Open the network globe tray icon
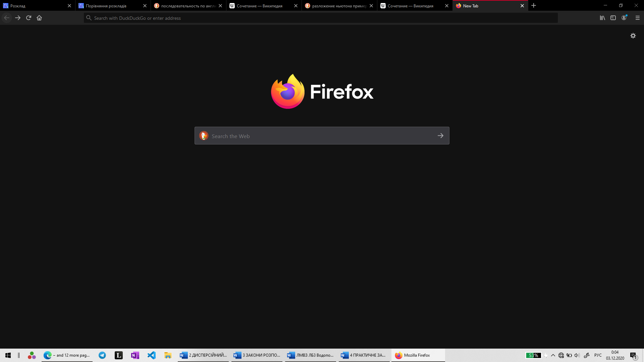Image resolution: width=644 pixels, height=362 pixels. coord(561,355)
